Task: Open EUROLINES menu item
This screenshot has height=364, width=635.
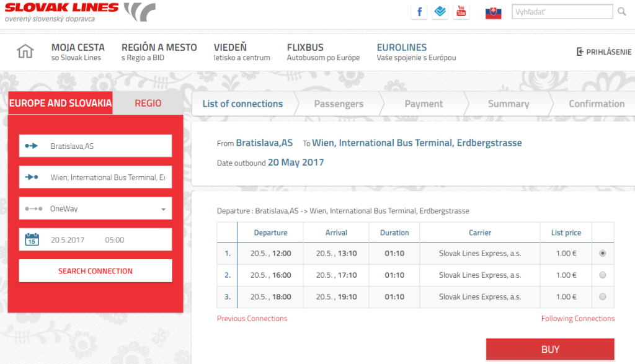Action: [x=416, y=52]
